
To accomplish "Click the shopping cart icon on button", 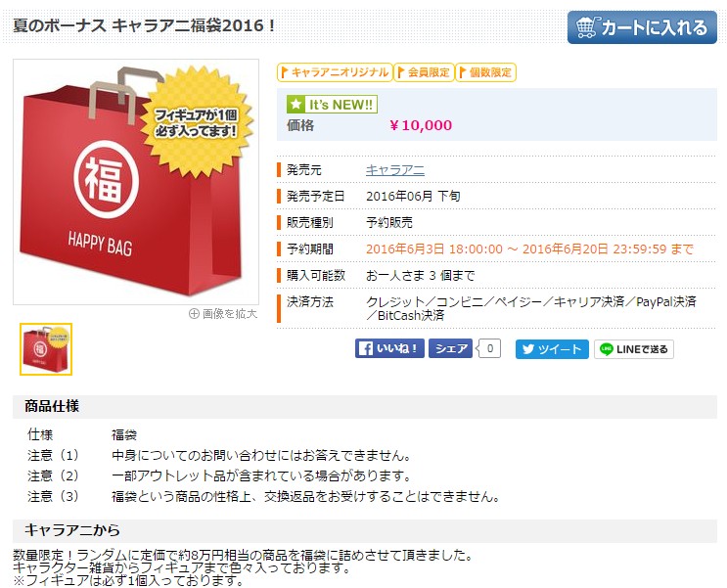I will [587, 27].
